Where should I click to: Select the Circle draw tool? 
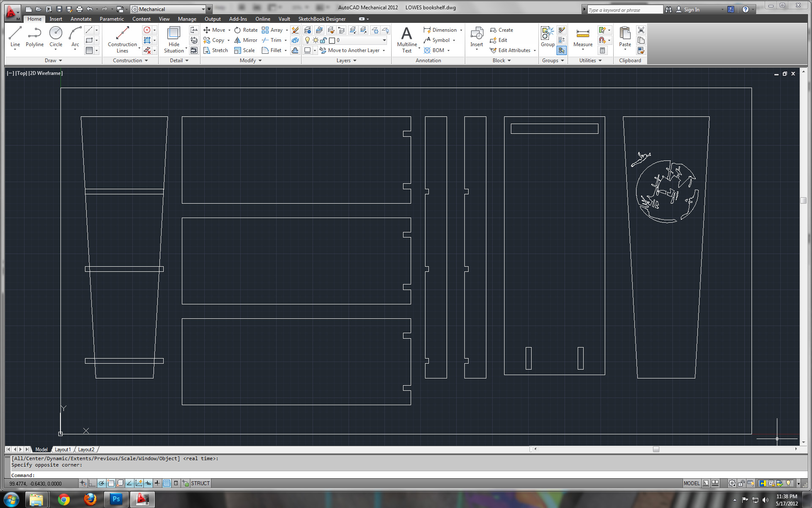point(55,37)
